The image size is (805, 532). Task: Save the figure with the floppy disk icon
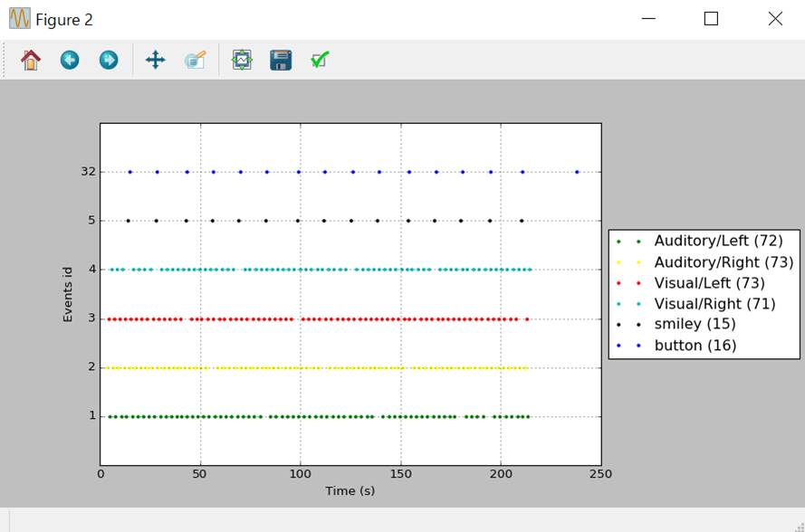tap(281, 61)
